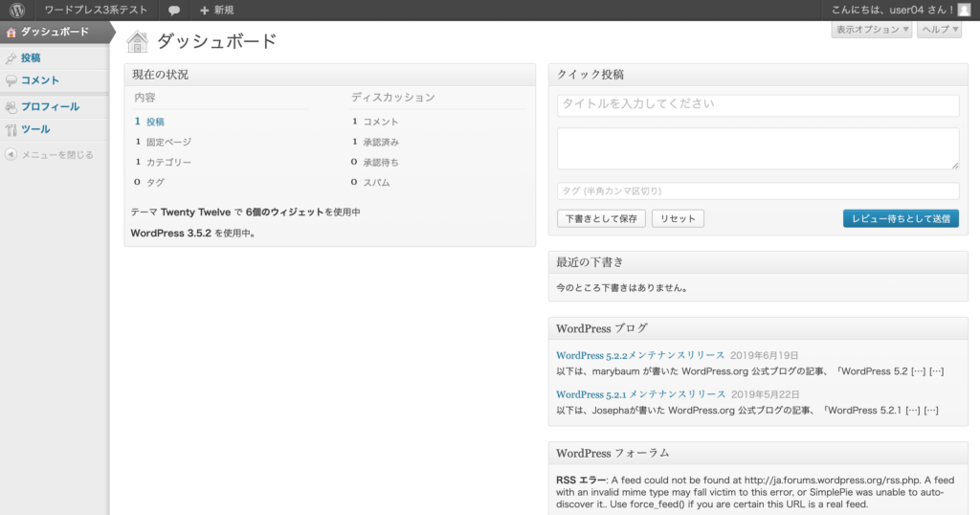The width and height of the screenshot is (980, 515).
Task: Click the profile people icon in sidebar
Action: [x=11, y=107]
